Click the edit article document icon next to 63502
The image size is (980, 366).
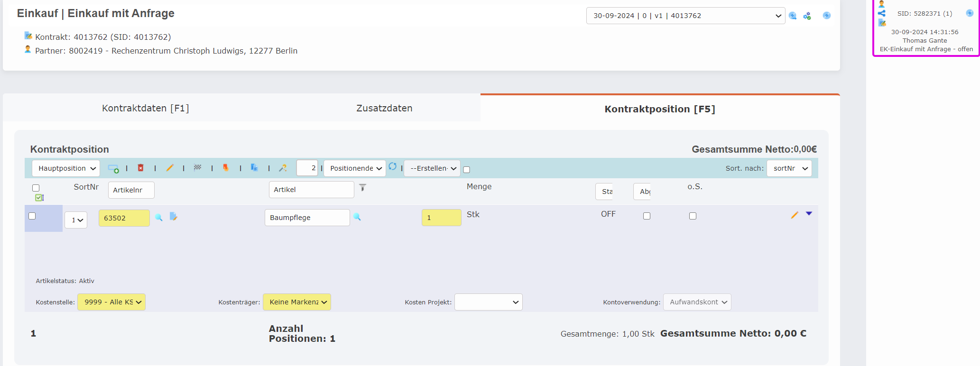click(173, 217)
